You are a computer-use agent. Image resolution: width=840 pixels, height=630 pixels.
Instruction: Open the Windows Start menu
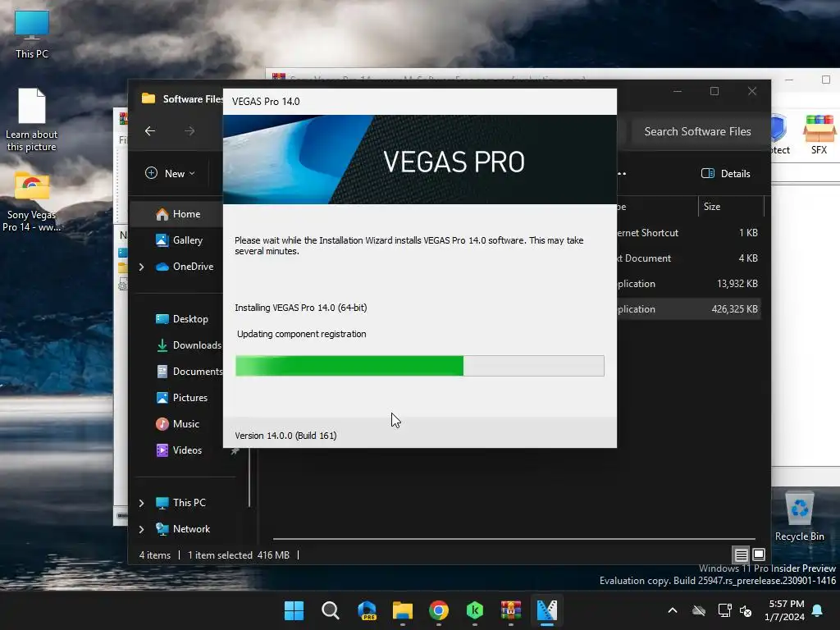tap(294, 610)
